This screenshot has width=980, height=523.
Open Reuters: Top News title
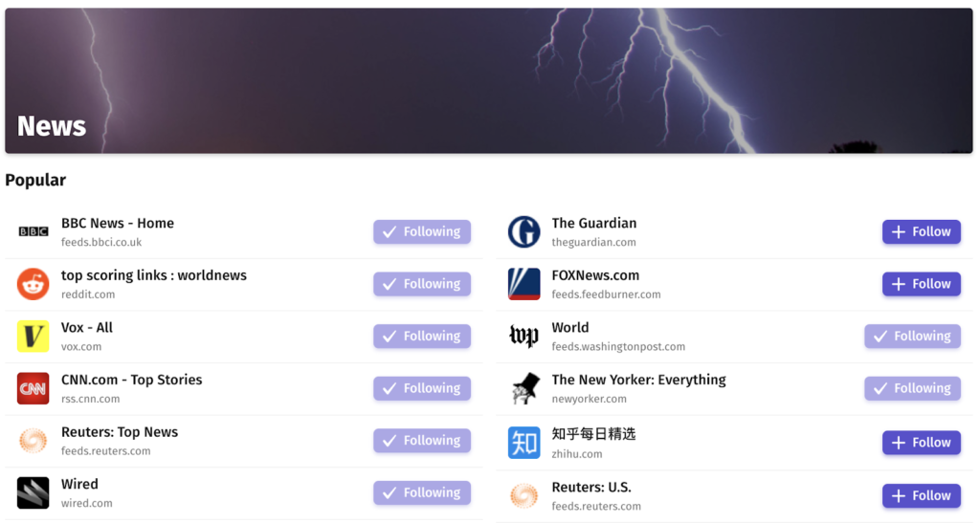click(120, 432)
